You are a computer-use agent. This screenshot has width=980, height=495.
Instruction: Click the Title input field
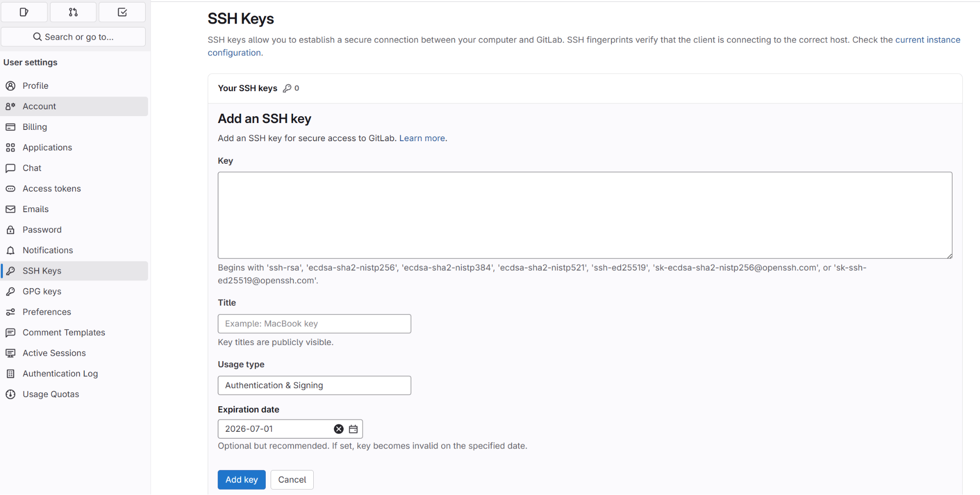(314, 324)
